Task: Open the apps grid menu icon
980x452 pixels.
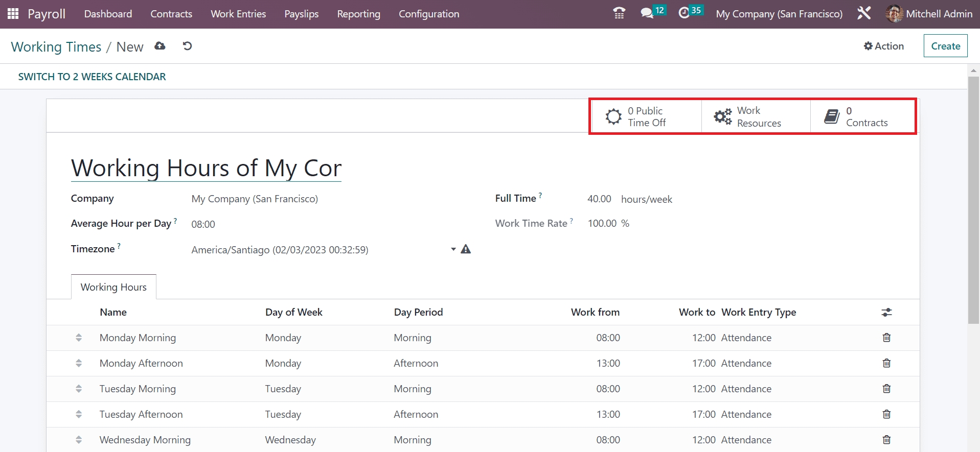Action: click(13, 14)
